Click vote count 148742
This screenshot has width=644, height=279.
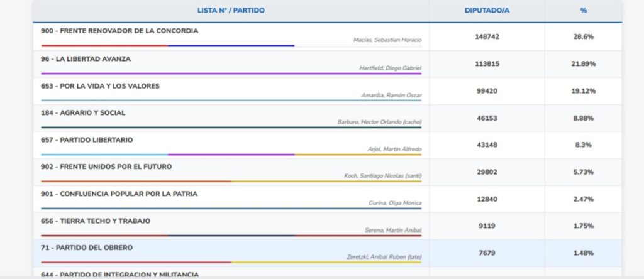(x=487, y=36)
